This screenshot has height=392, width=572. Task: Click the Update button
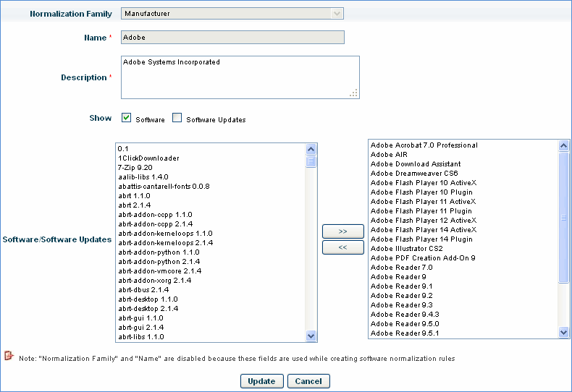[x=261, y=381]
